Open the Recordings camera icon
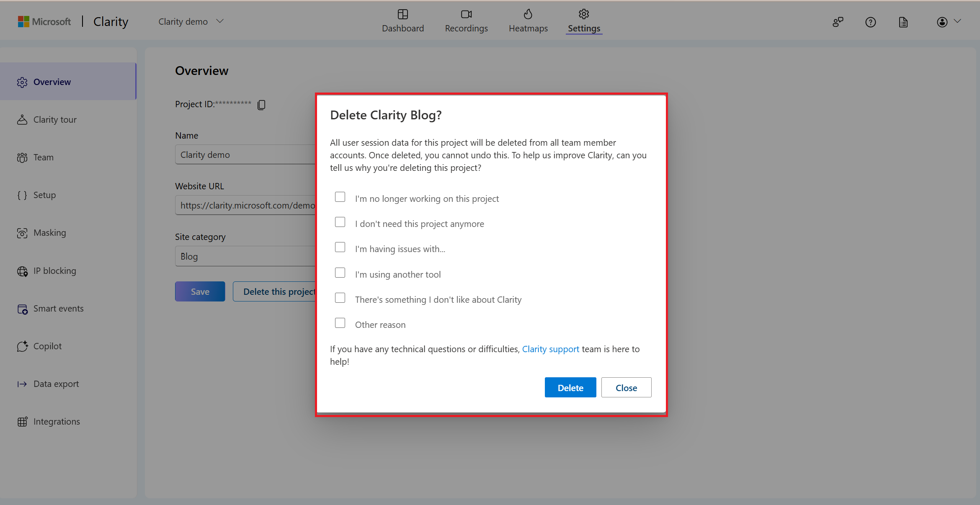The width and height of the screenshot is (980, 505). click(x=466, y=14)
